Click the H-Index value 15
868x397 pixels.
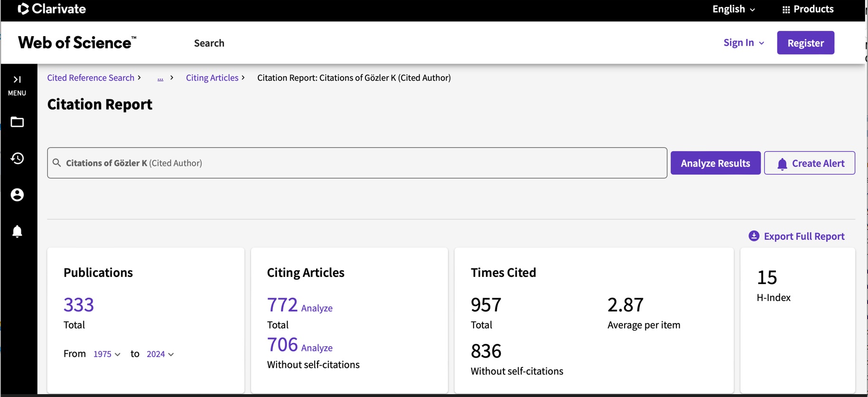(767, 277)
